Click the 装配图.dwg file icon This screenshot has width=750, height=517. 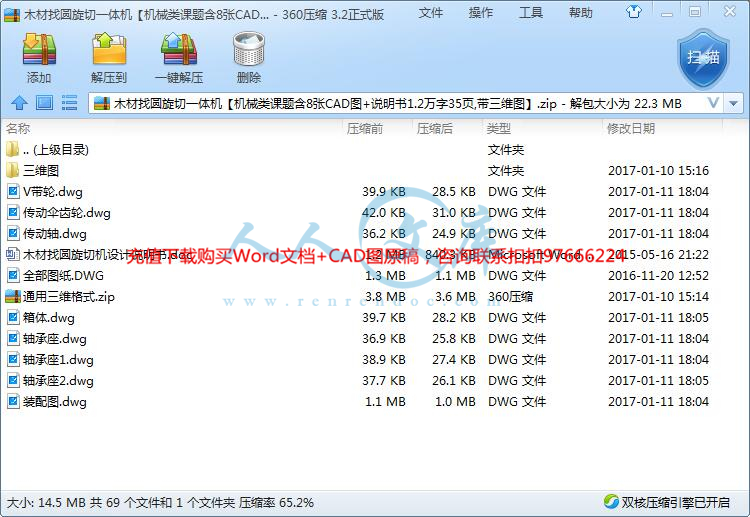point(13,402)
